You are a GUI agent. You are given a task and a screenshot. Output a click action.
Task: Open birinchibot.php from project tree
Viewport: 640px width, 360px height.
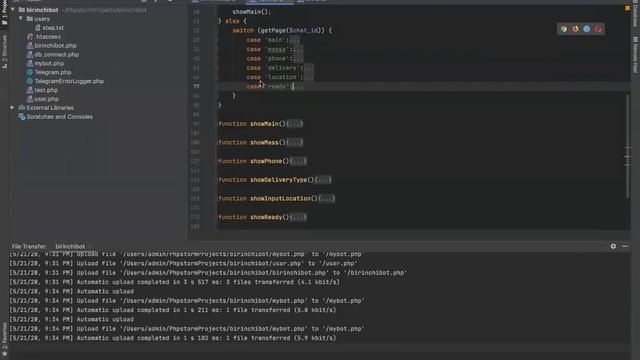click(x=56, y=46)
